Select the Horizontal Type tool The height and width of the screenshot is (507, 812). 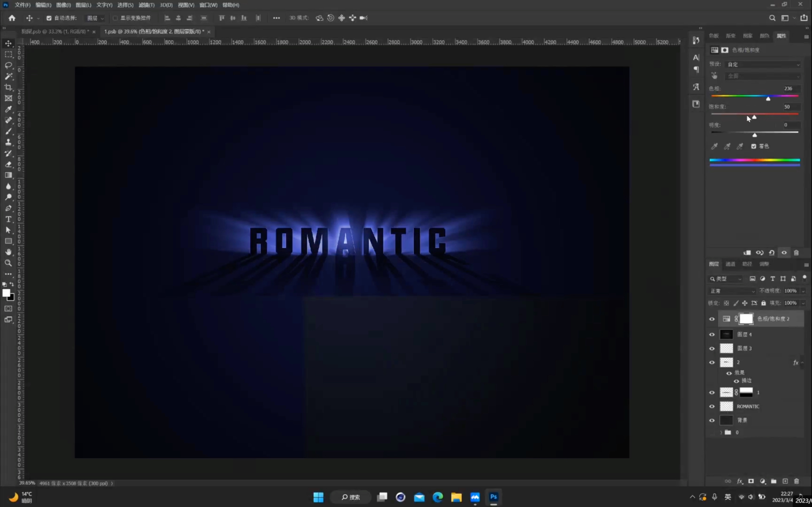8,219
